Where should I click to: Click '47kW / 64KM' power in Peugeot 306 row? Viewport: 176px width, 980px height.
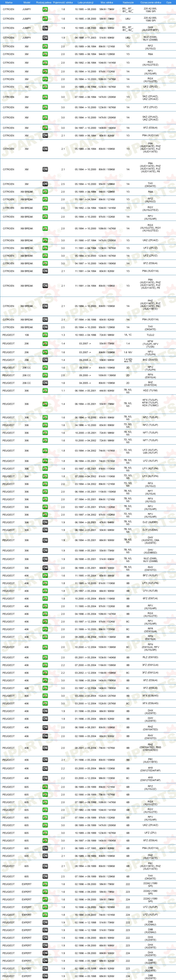[x=107, y=522]
